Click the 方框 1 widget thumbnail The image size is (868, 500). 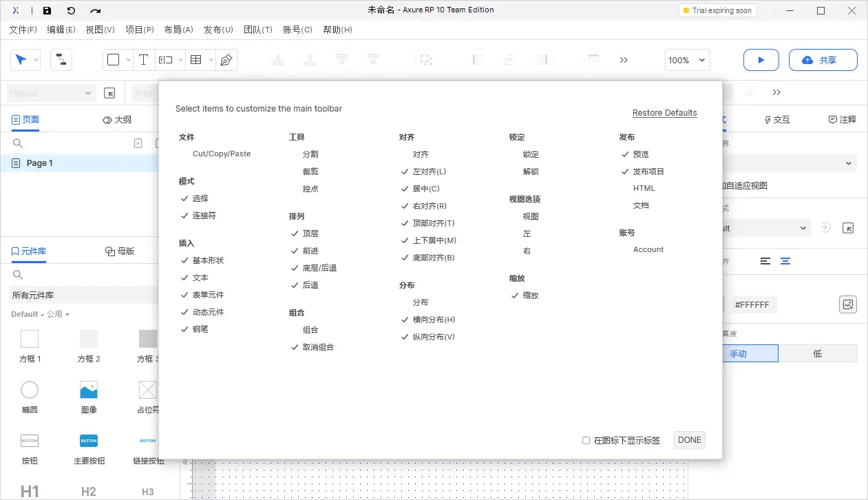30,339
